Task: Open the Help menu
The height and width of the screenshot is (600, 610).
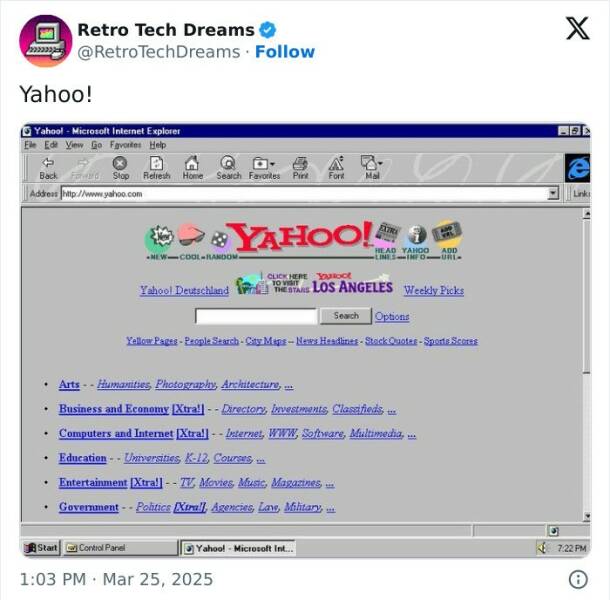Action: pos(158,145)
